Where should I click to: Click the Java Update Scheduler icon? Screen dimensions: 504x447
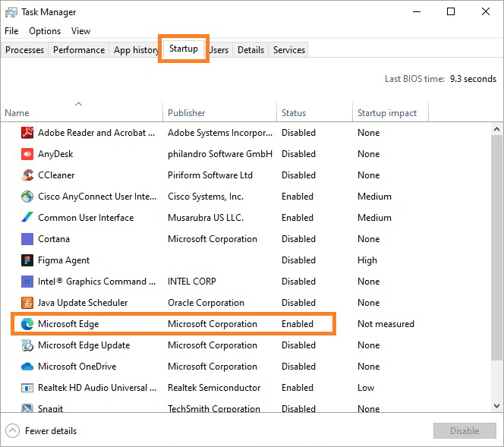(27, 303)
